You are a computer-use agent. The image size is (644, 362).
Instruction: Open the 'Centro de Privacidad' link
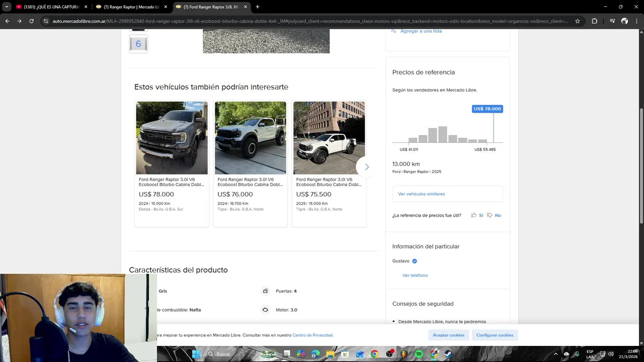[313, 335]
